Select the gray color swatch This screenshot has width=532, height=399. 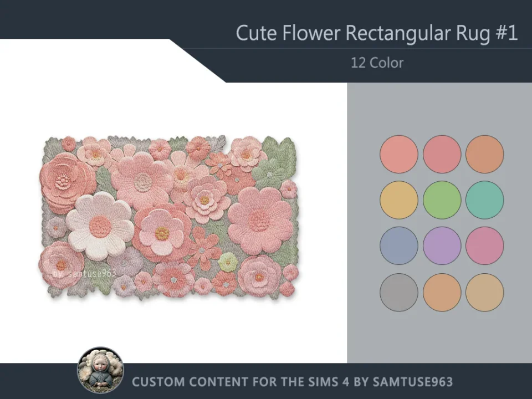pyautogui.click(x=398, y=292)
